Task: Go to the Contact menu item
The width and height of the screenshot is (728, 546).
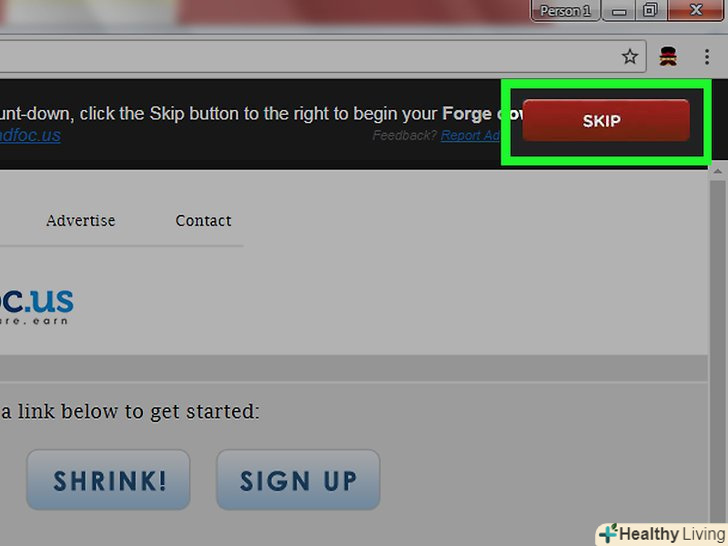Action: (203, 221)
